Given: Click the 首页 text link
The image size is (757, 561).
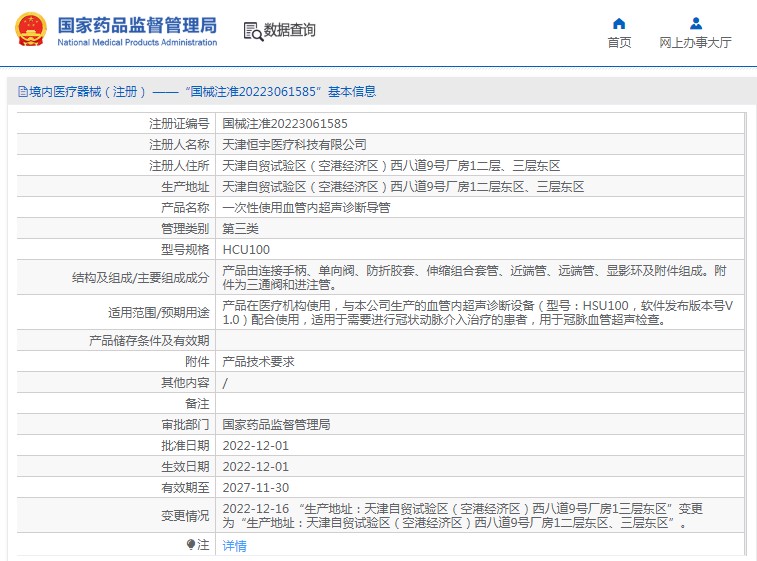Looking at the screenshot, I should pos(619,42).
